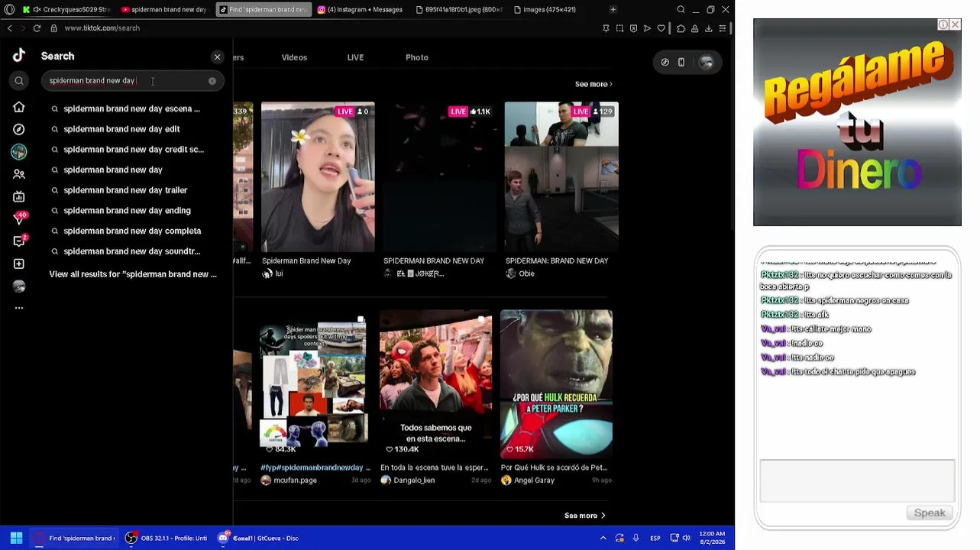
Task: Reload the TikTok page
Action: (37, 28)
